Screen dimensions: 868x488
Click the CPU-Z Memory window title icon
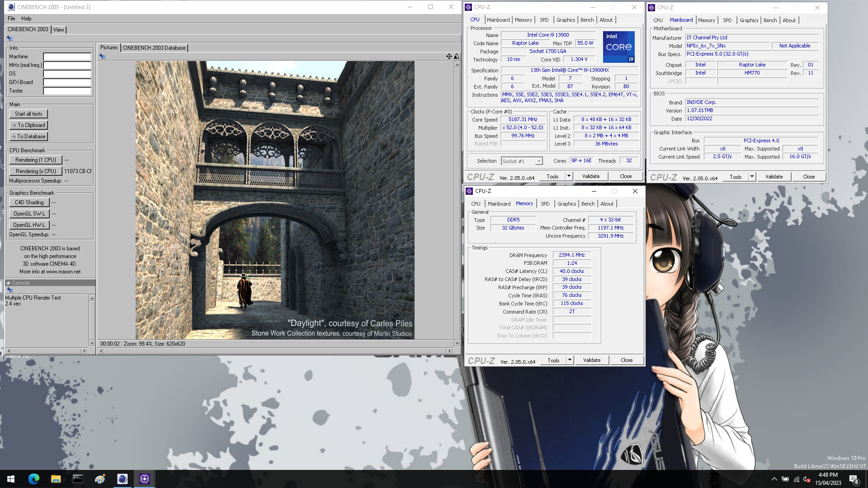pos(470,191)
